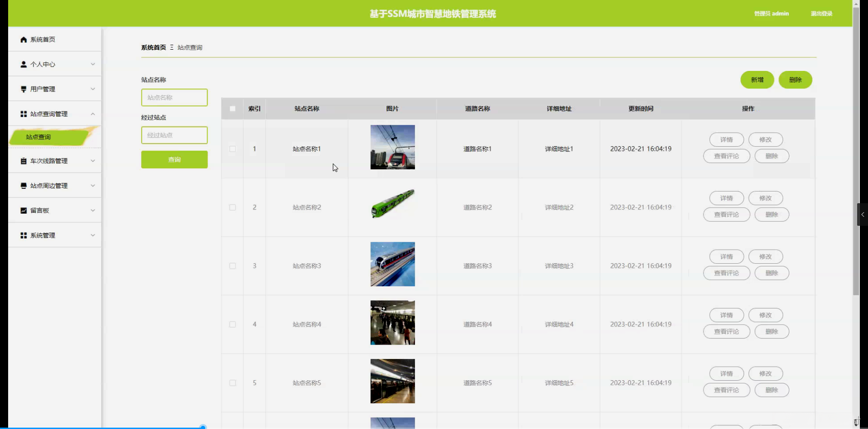Screen dimensions: 868x429
Task: Click 退出登录 in the header
Action: tap(821, 14)
